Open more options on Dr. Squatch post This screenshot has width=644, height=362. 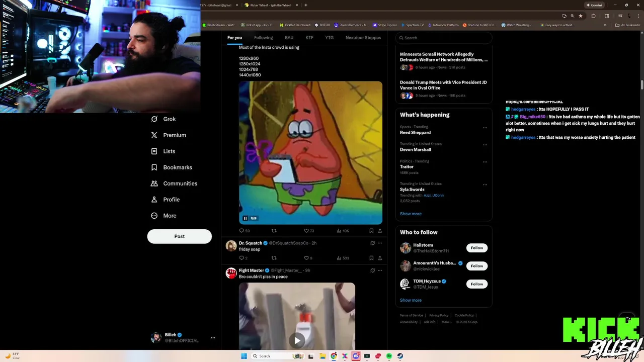tap(380, 243)
